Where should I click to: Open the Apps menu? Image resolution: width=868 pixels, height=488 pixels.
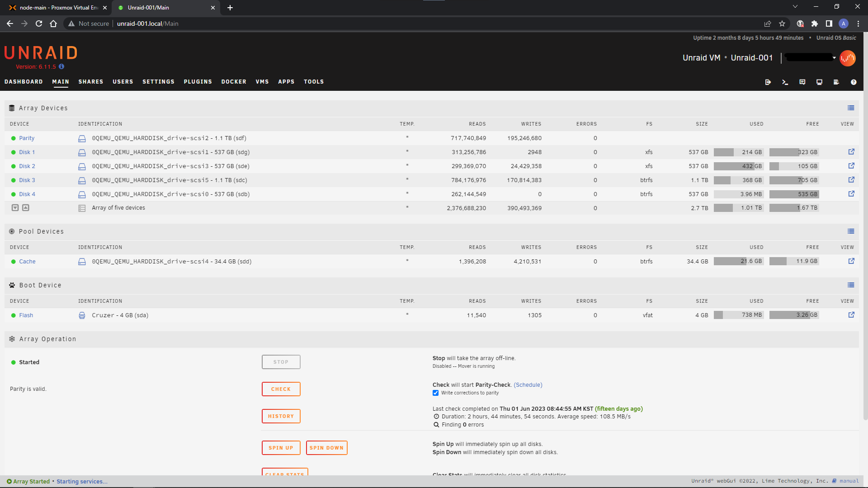(x=286, y=82)
